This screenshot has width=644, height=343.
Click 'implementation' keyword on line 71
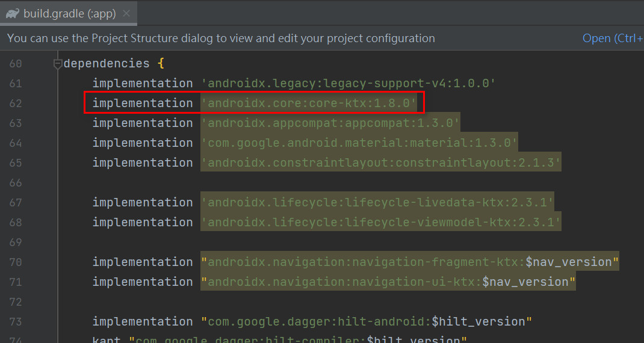(143, 282)
